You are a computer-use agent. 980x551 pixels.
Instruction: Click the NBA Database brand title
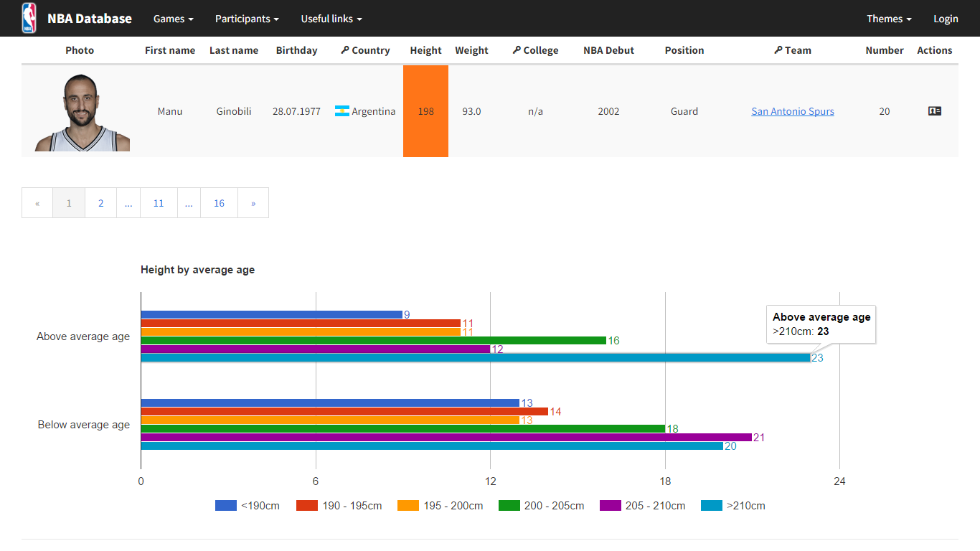pyautogui.click(x=90, y=19)
